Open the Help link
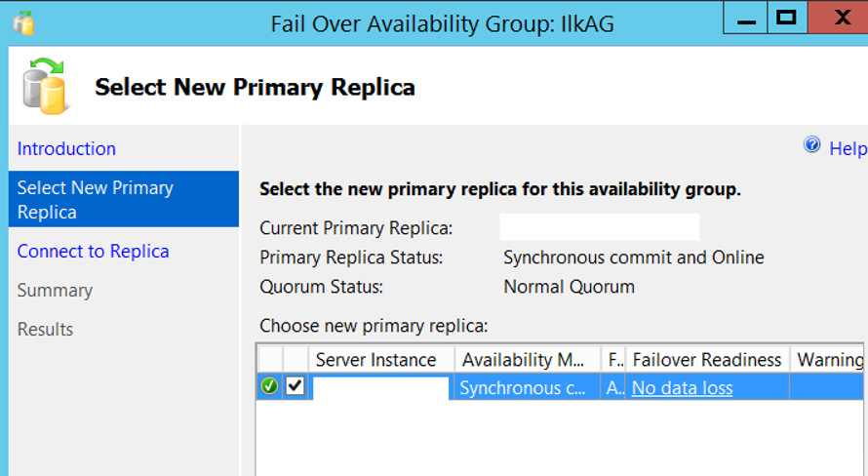Viewport: 868px width, 476px height. [x=848, y=148]
